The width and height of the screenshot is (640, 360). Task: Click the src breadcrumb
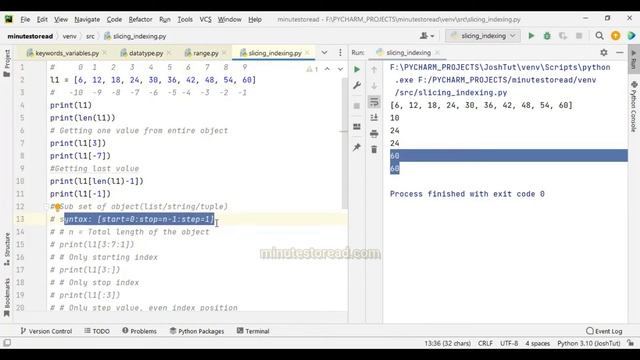90,36
